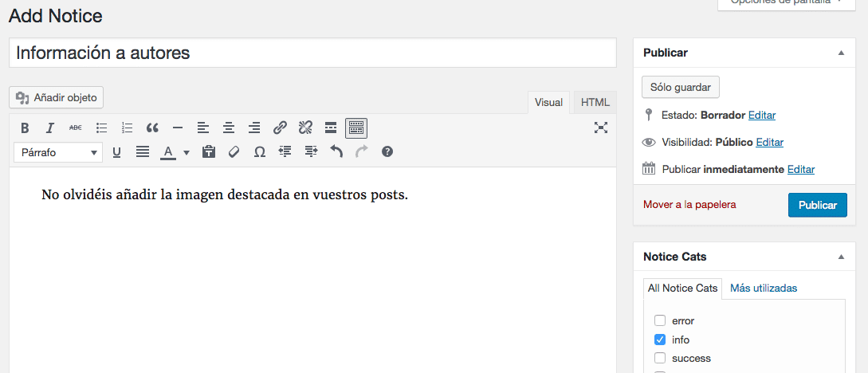Toggle bold formatting
The width and height of the screenshot is (868, 373).
pos(25,128)
